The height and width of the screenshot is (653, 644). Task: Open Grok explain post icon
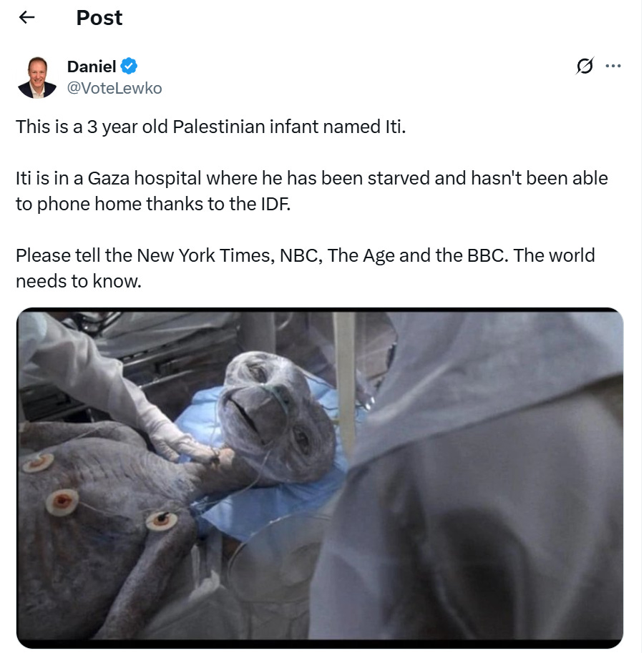[x=585, y=66]
